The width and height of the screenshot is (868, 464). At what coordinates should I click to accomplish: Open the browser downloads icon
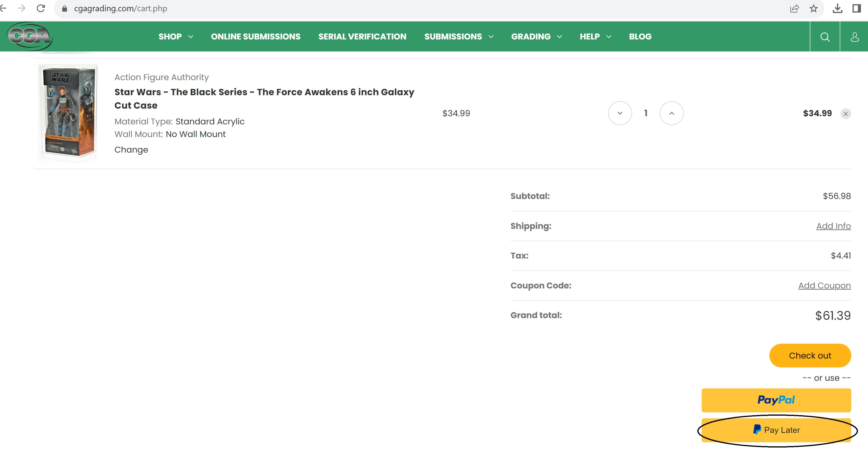837,8
